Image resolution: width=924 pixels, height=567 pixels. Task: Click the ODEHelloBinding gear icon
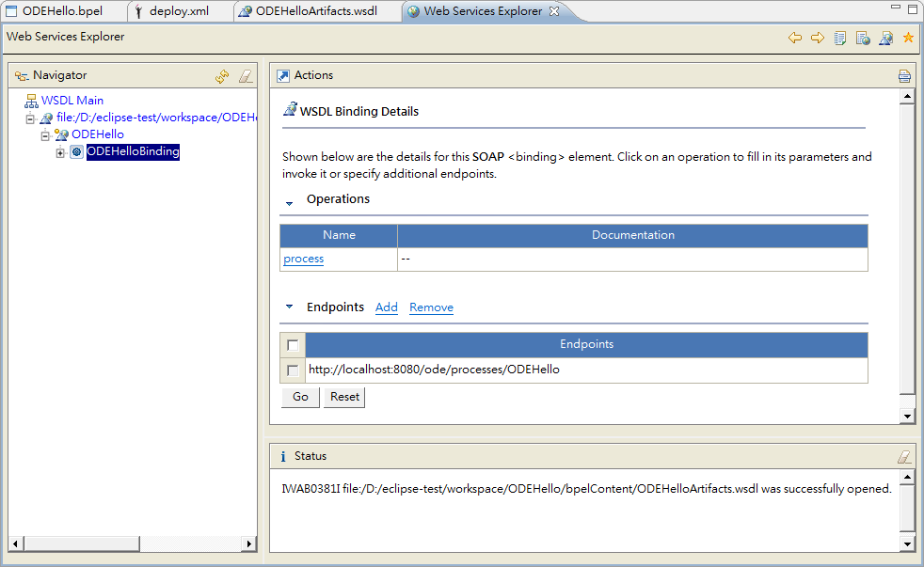(x=76, y=152)
